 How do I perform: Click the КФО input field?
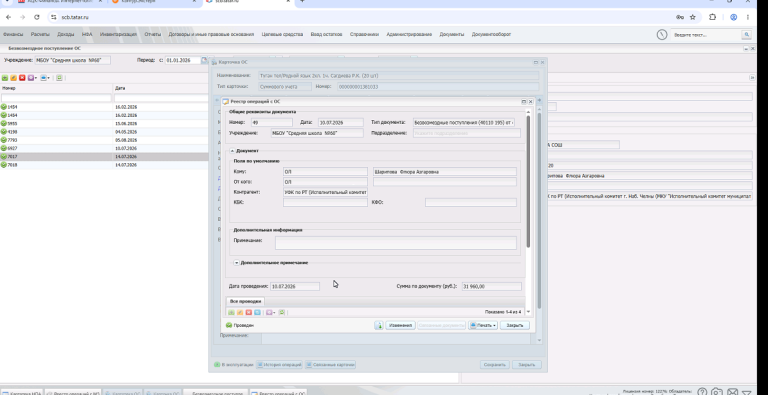pos(471,202)
